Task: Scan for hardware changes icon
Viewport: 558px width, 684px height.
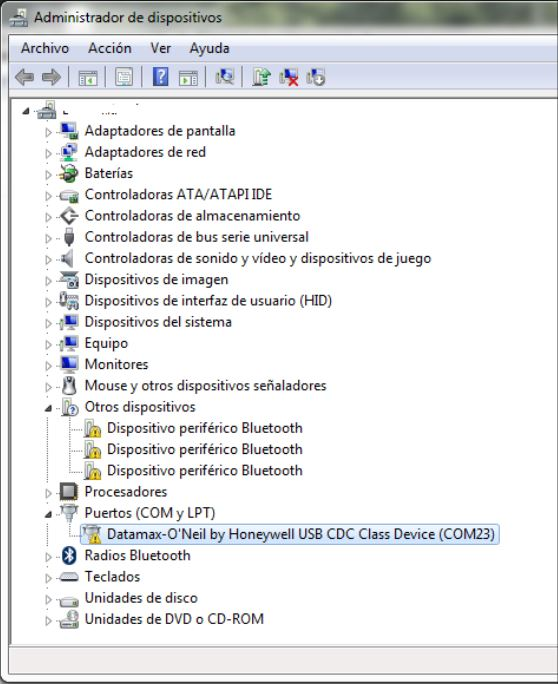Action: [225, 77]
